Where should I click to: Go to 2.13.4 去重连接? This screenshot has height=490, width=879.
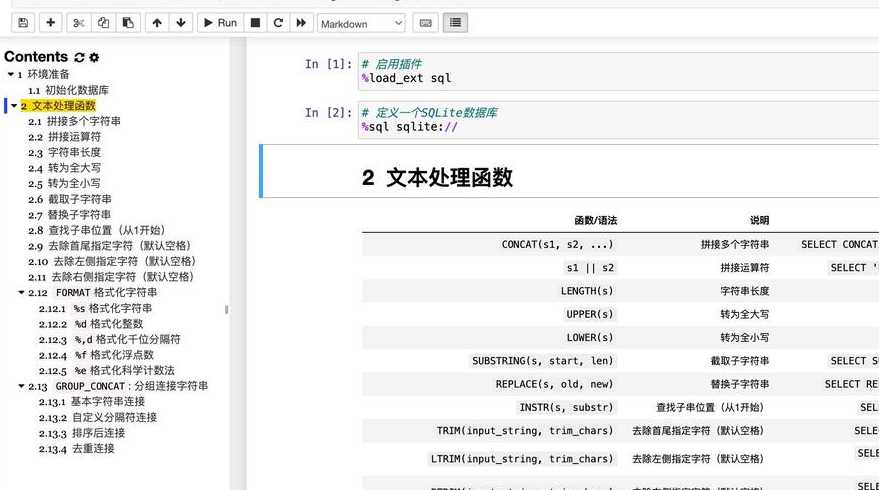click(77, 449)
